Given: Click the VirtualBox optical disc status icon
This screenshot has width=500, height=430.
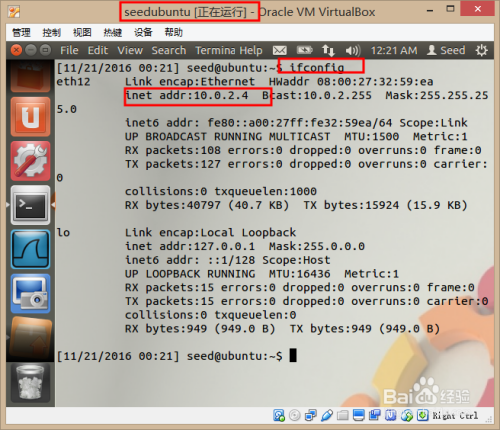Looking at the screenshot, I should (295, 415).
